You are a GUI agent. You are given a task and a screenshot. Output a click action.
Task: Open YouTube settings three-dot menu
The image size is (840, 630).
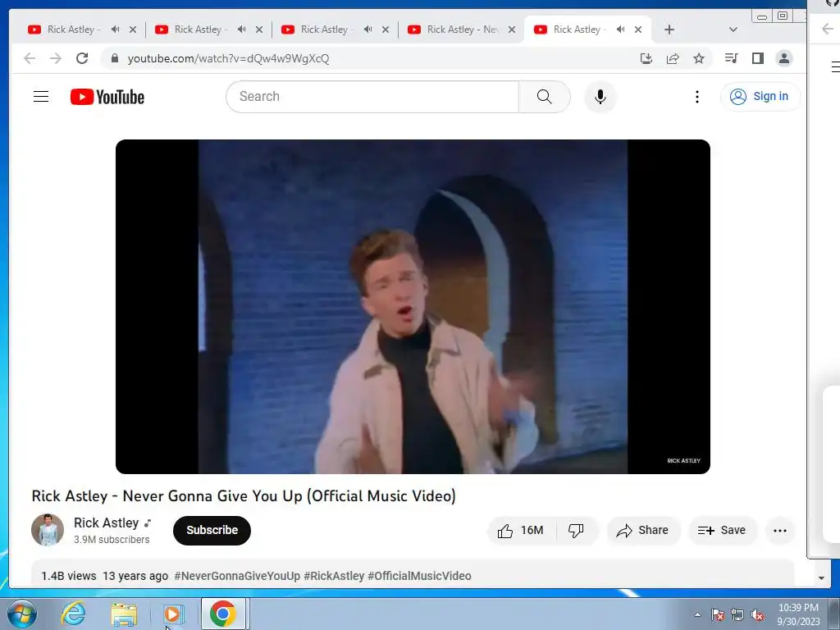tap(697, 97)
